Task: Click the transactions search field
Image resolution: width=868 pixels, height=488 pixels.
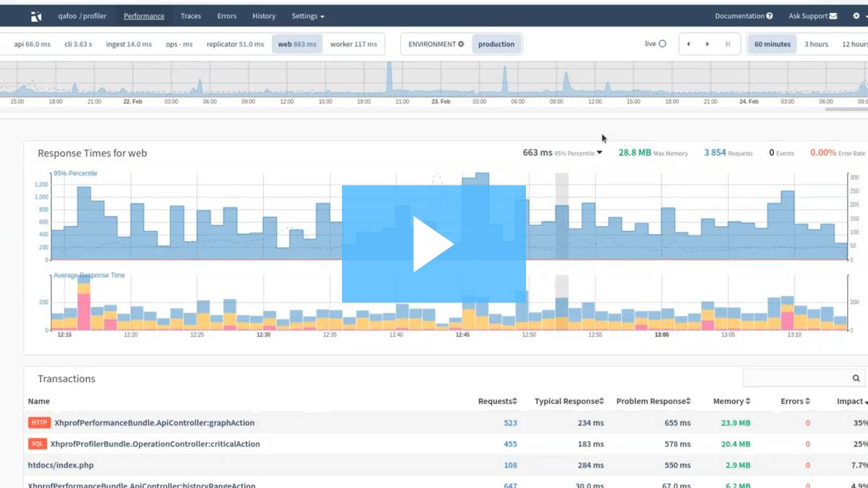Action: pyautogui.click(x=804, y=379)
